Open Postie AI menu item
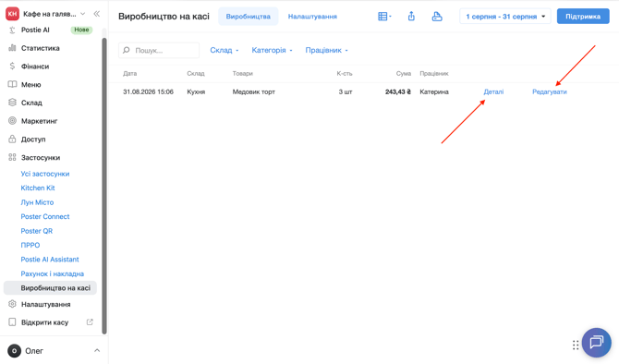The width and height of the screenshot is (619, 364). [x=35, y=30]
